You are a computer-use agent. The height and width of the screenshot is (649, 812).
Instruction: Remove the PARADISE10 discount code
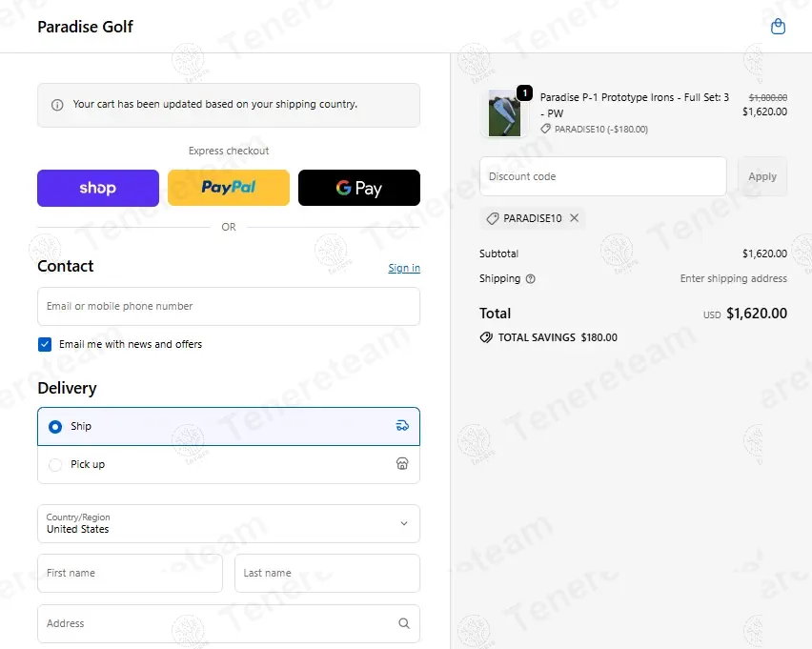point(574,218)
